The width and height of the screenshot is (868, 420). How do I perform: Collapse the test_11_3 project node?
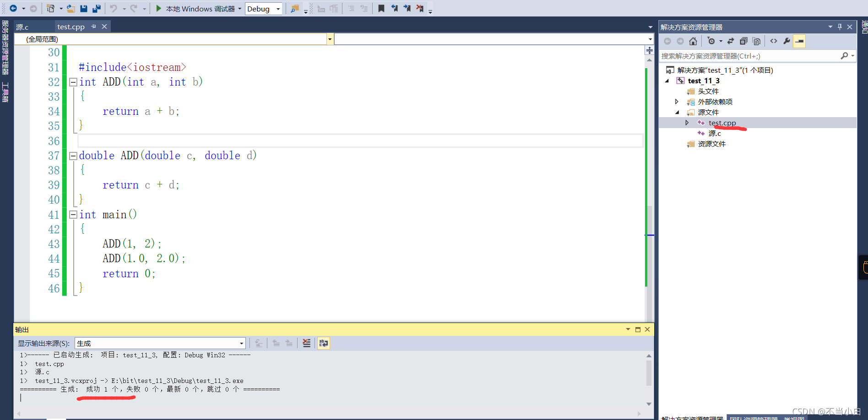pos(667,81)
